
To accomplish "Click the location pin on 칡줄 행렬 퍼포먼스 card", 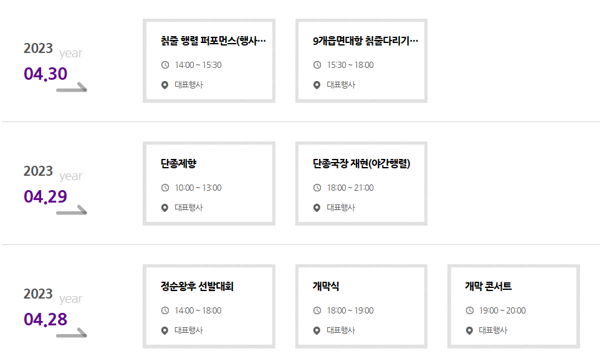I will coord(163,85).
